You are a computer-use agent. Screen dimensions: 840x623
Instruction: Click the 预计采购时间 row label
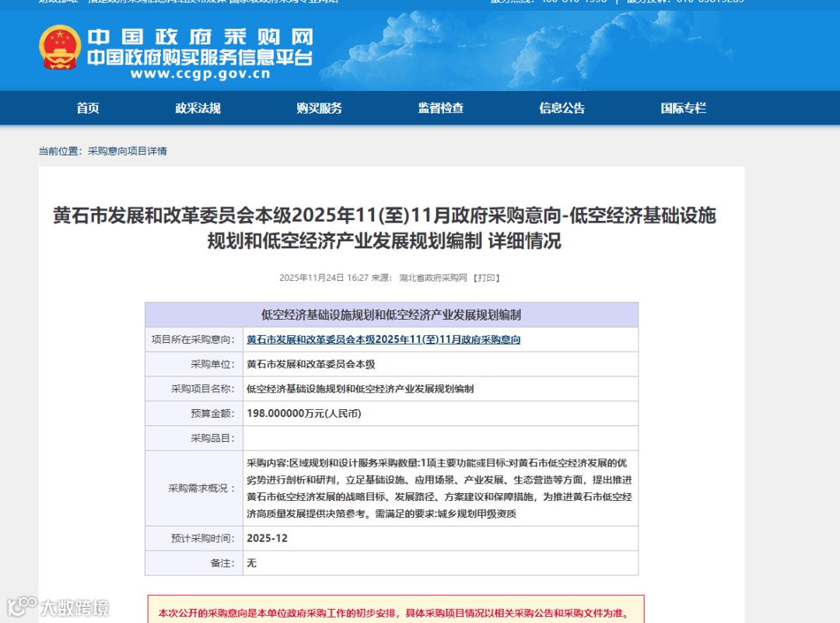click(x=202, y=538)
